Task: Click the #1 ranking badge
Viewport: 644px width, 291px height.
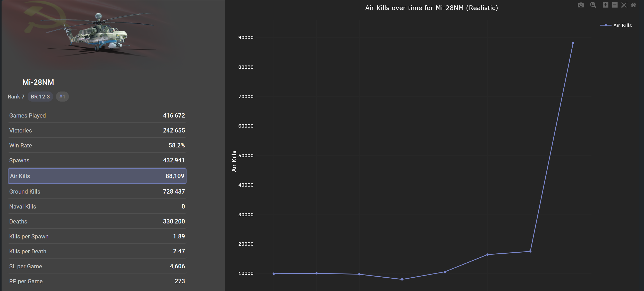Action: click(62, 97)
